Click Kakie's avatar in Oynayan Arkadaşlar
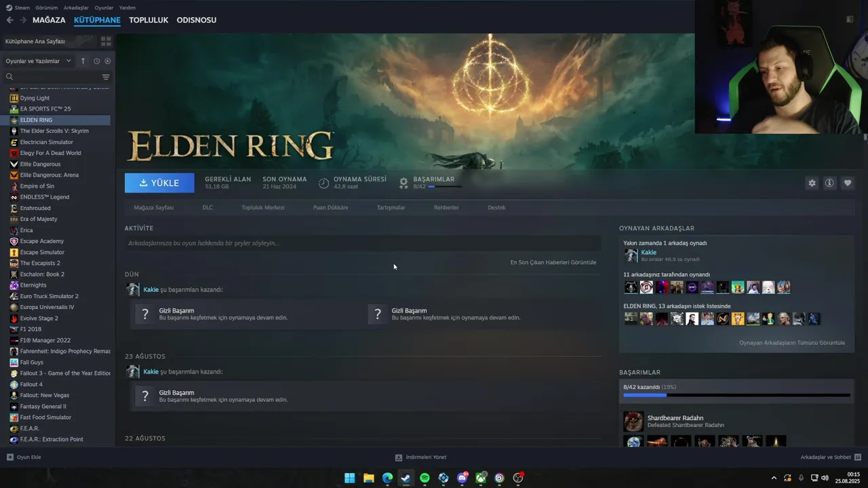Viewport: 868px width, 488px height. pos(631,256)
